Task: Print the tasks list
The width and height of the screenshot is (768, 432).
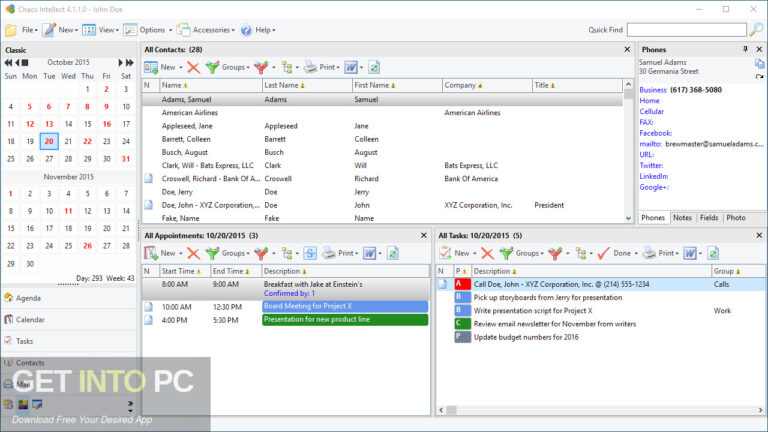Action: [661, 253]
